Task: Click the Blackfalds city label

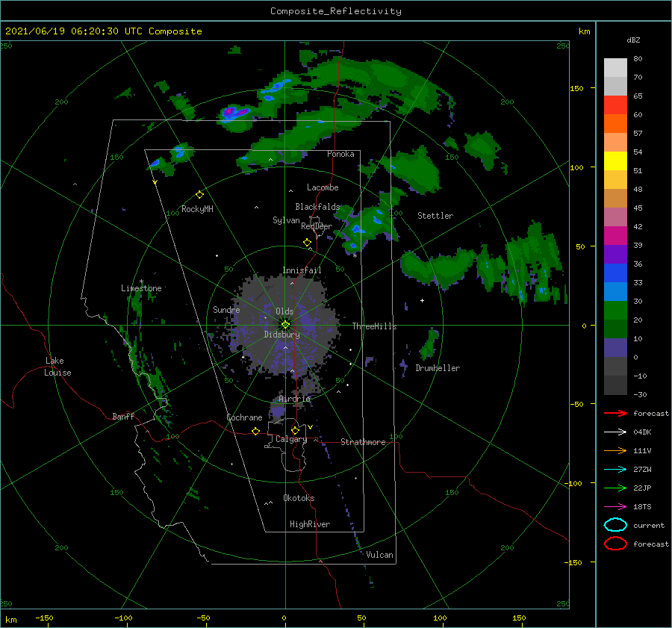Action: (317, 207)
